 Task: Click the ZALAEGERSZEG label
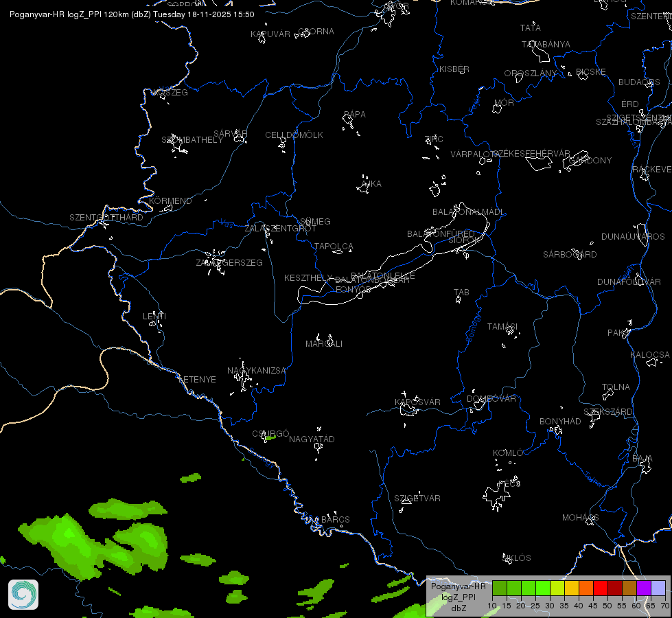(229, 263)
